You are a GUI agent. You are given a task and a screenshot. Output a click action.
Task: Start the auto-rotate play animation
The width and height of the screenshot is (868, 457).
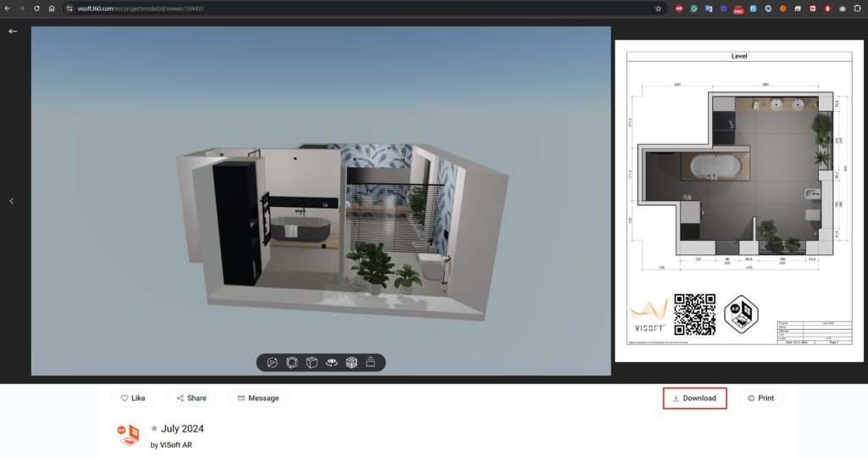click(273, 363)
